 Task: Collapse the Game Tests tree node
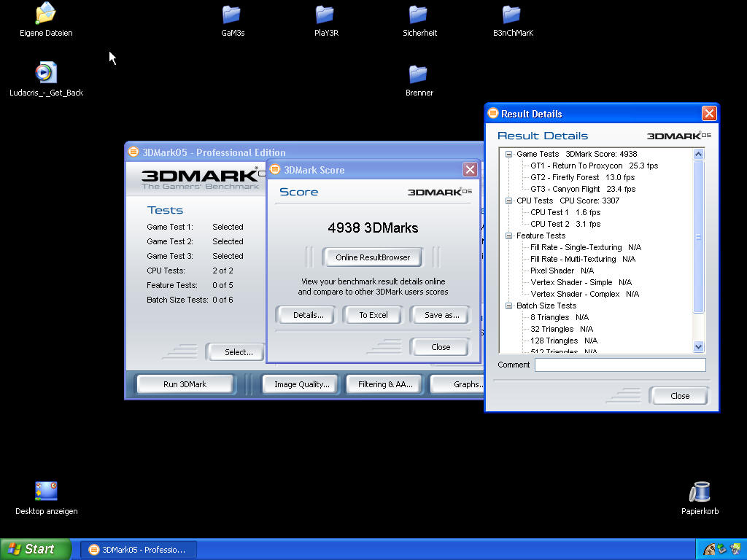508,154
